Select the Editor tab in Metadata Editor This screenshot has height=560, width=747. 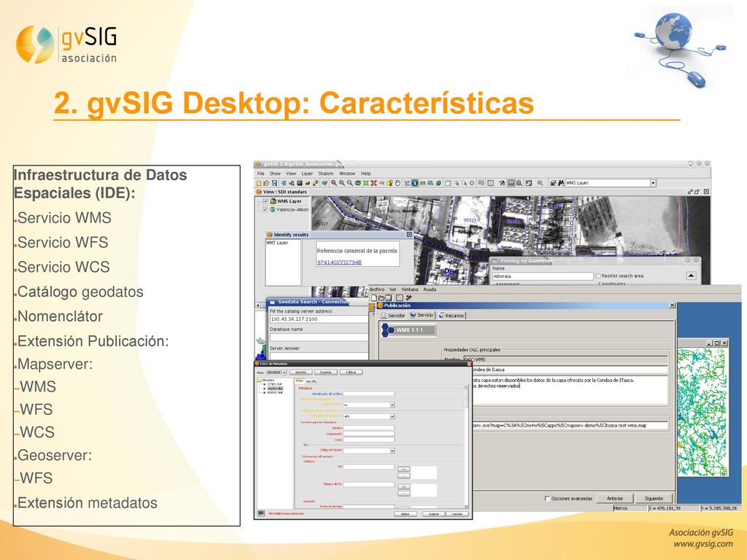[300, 381]
